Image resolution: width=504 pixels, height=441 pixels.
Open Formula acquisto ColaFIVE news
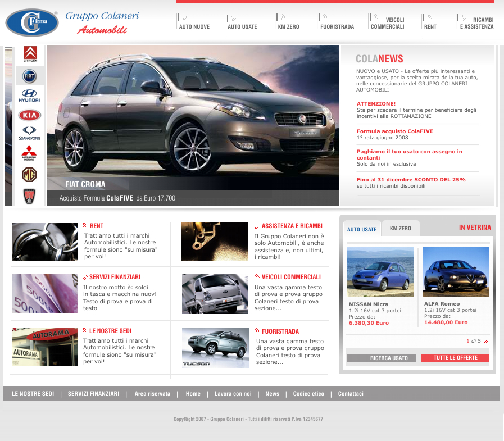pos(394,131)
